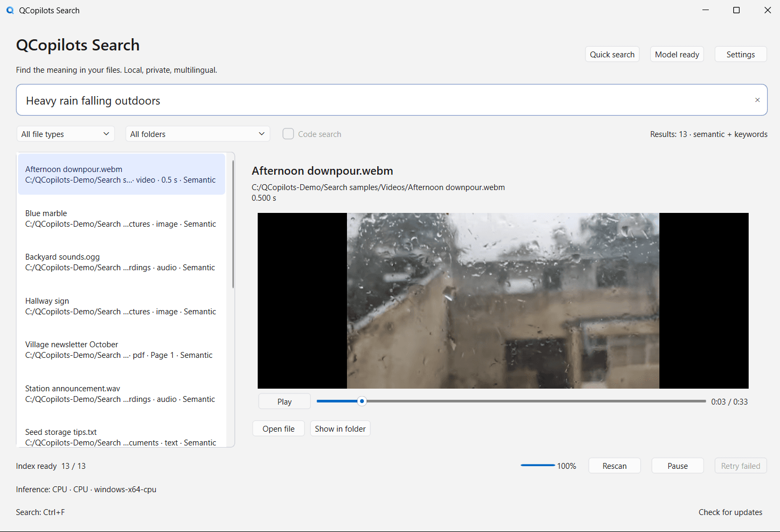The height and width of the screenshot is (532, 780).
Task: Minimize the QCopilots Search window
Action: [706, 10]
